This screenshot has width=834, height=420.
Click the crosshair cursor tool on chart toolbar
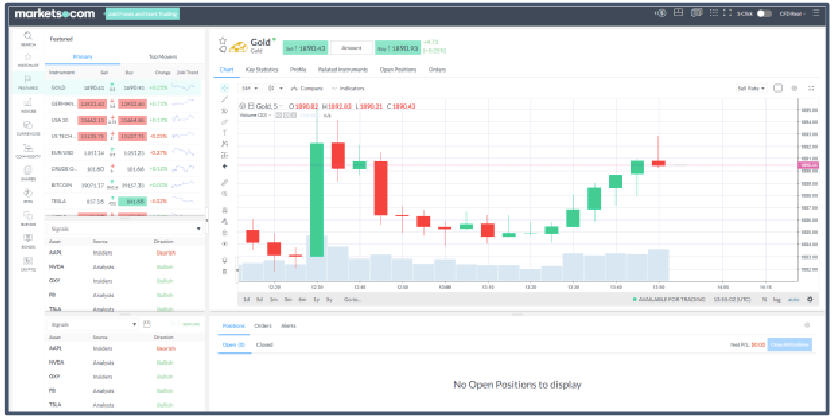coord(224,88)
